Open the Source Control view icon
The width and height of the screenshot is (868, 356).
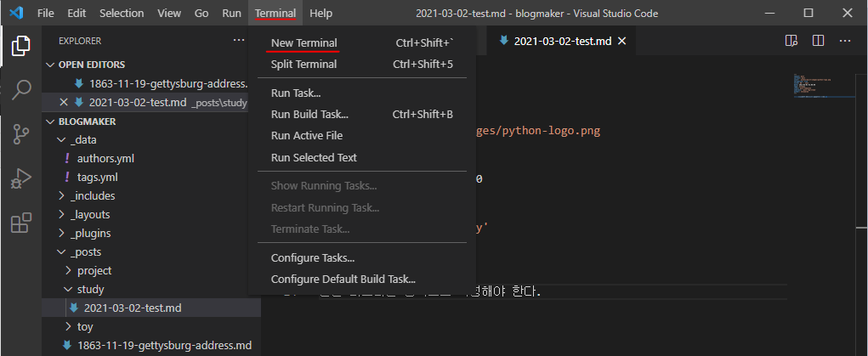[x=21, y=134]
